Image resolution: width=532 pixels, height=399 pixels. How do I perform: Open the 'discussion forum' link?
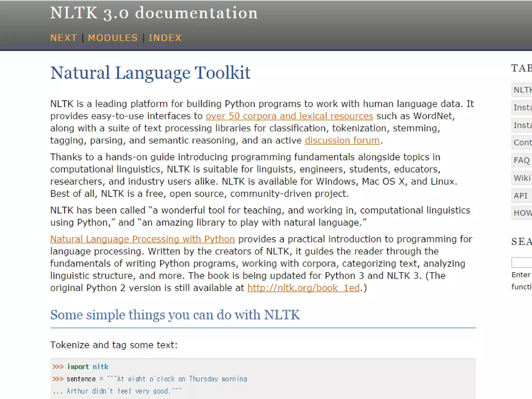coord(342,140)
